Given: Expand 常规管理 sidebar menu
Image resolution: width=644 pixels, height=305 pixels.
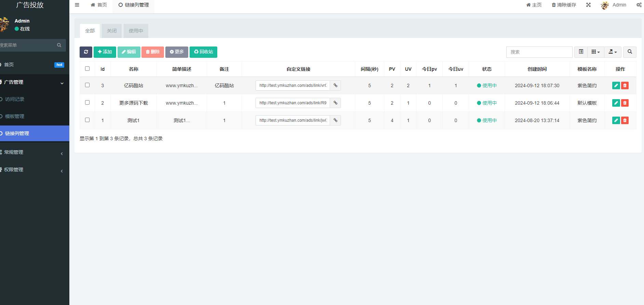Looking at the screenshot, I should (x=31, y=152).
